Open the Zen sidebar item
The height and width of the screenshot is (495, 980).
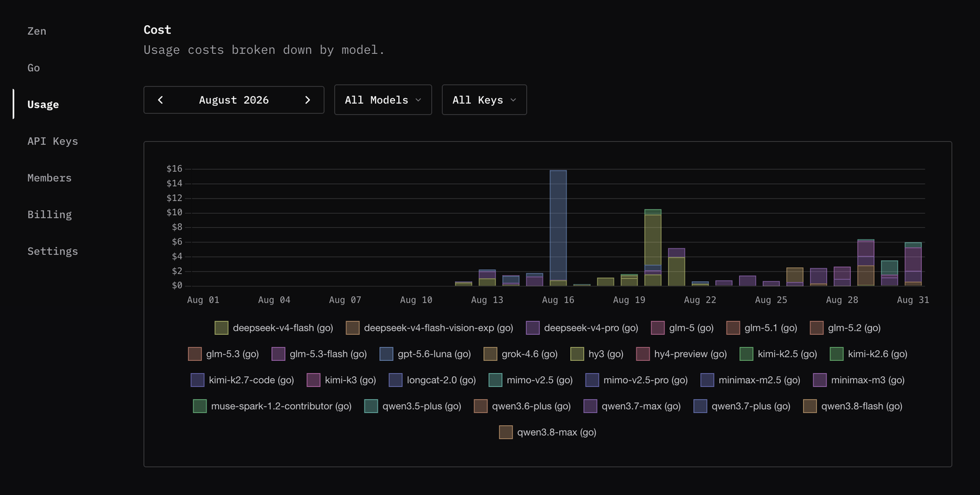(x=37, y=31)
